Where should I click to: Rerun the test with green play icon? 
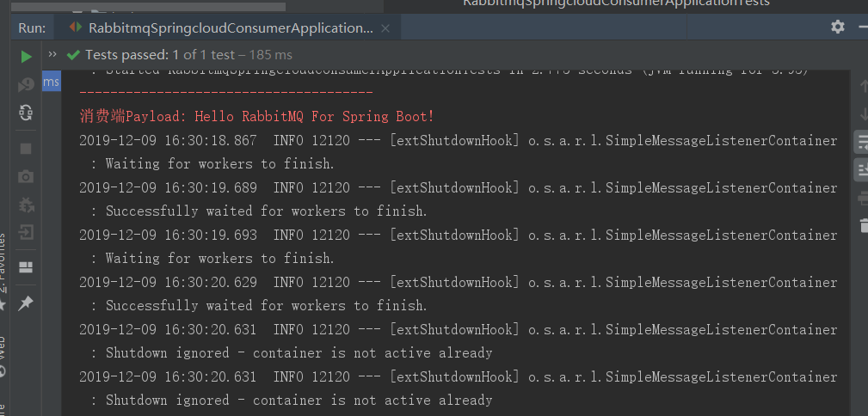coord(26,57)
